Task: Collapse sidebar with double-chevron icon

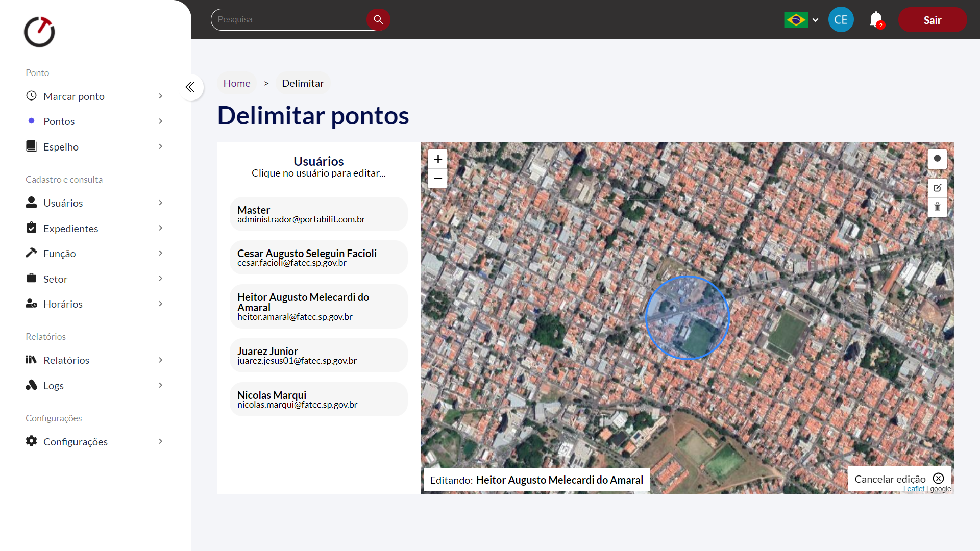Action: (x=190, y=87)
